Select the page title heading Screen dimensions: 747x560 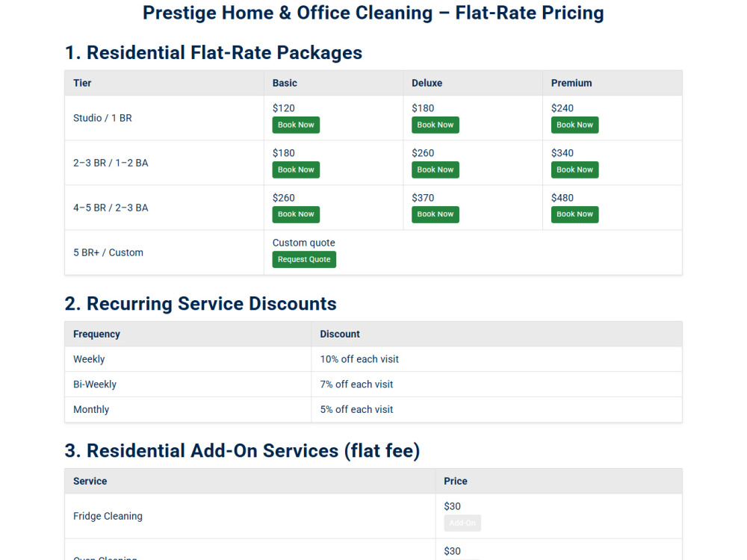[373, 13]
